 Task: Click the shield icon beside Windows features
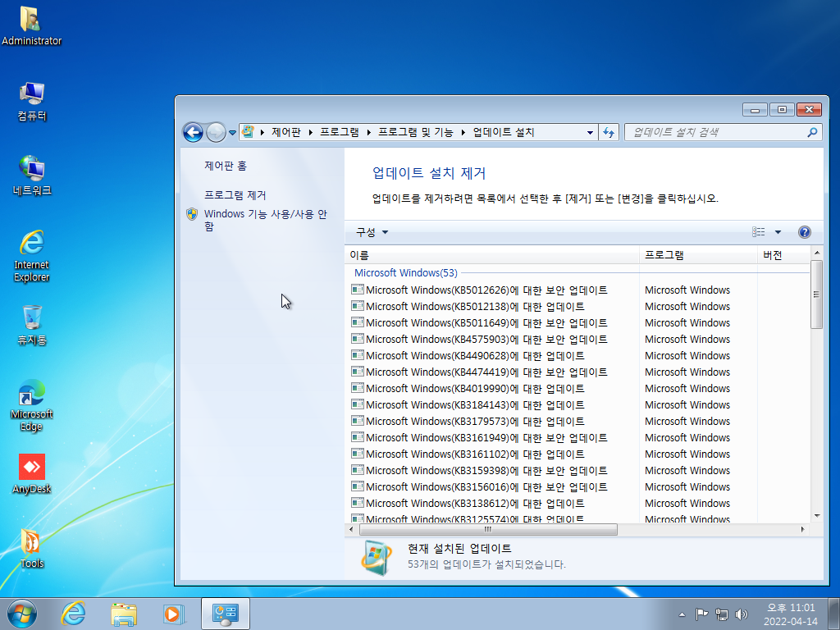[x=192, y=214]
